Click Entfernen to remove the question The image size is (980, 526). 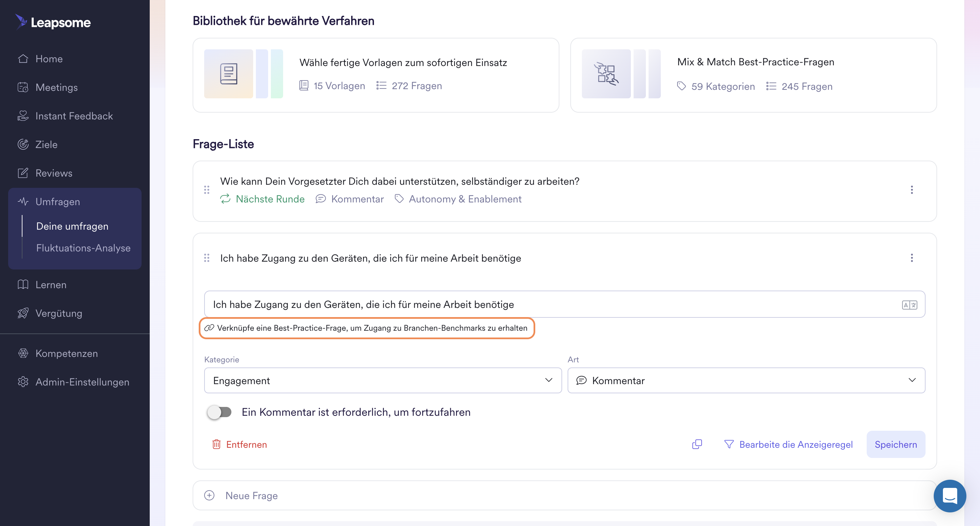239,444
